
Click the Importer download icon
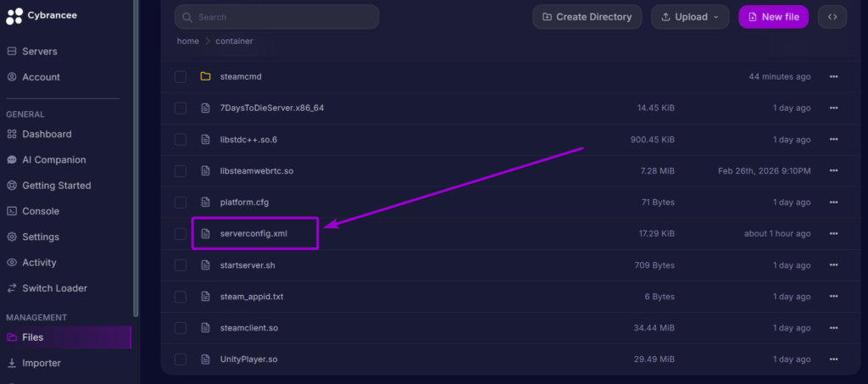[x=12, y=363]
